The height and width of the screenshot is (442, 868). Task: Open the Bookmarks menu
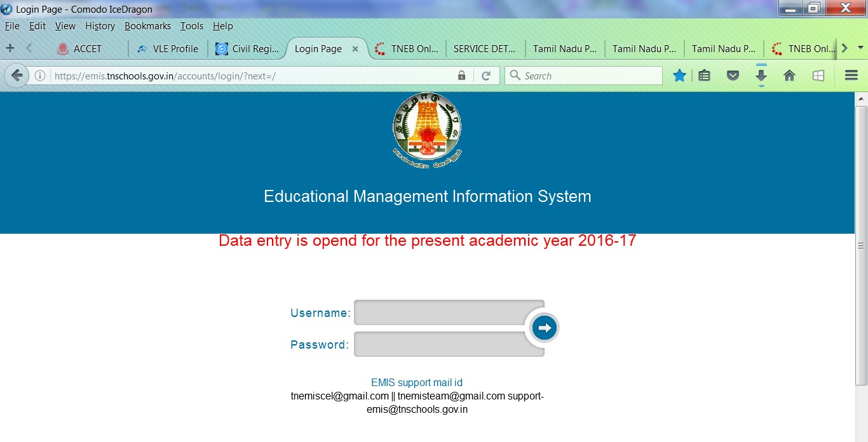pos(147,26)
